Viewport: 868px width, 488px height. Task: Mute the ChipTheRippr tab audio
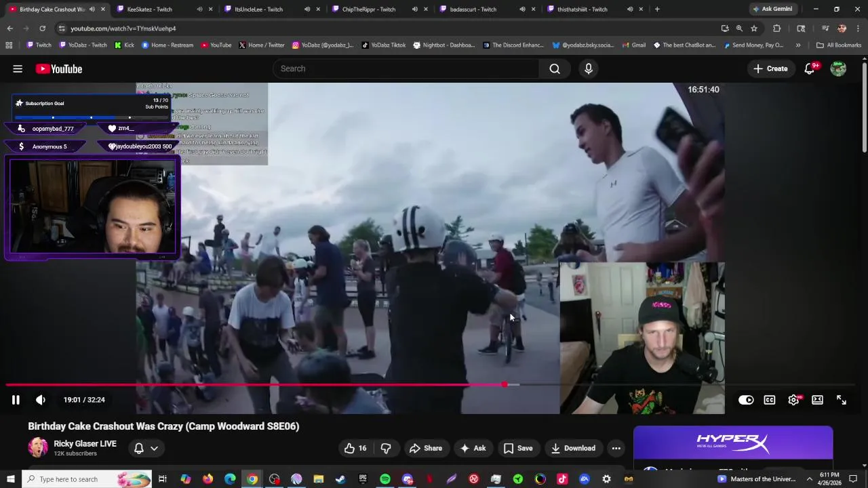415,9
